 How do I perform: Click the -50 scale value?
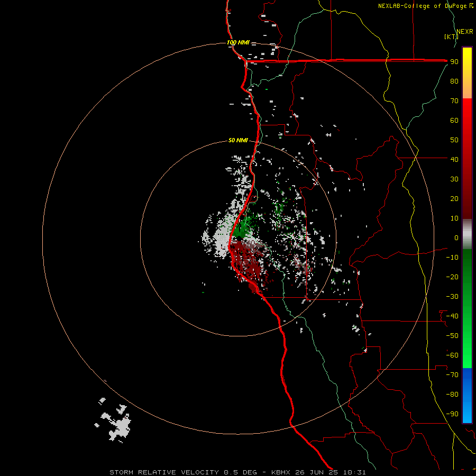[452, 336]
